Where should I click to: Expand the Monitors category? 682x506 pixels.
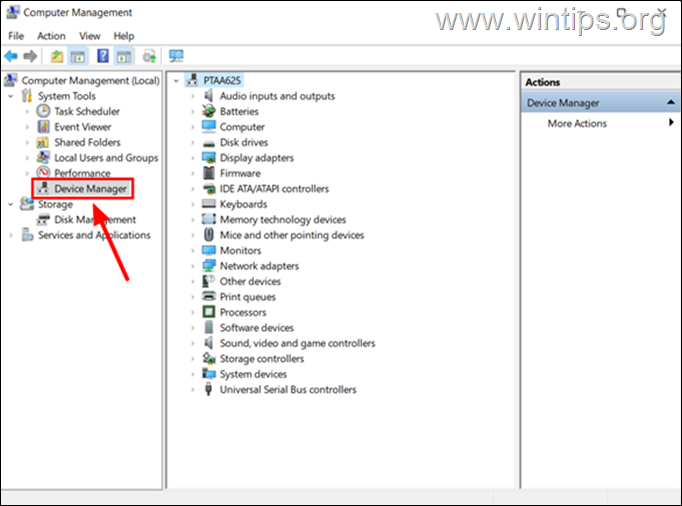tap(193, 251)
